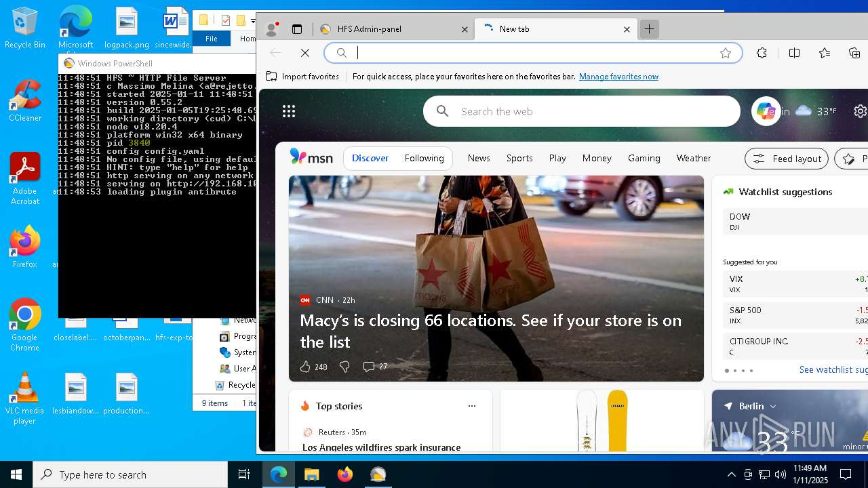
Task: Open Task View on taskbar
Action: pyautogui.click(x=244, y=474)
